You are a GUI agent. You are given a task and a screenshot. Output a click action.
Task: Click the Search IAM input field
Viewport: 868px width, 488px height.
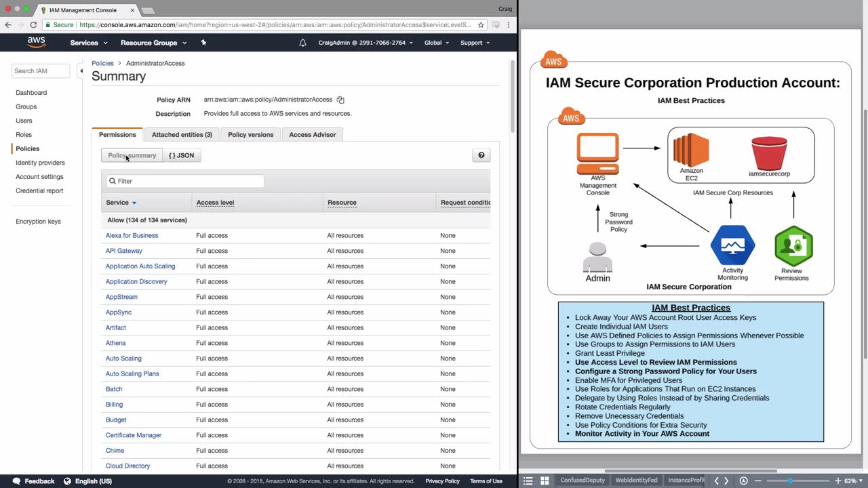41,70
